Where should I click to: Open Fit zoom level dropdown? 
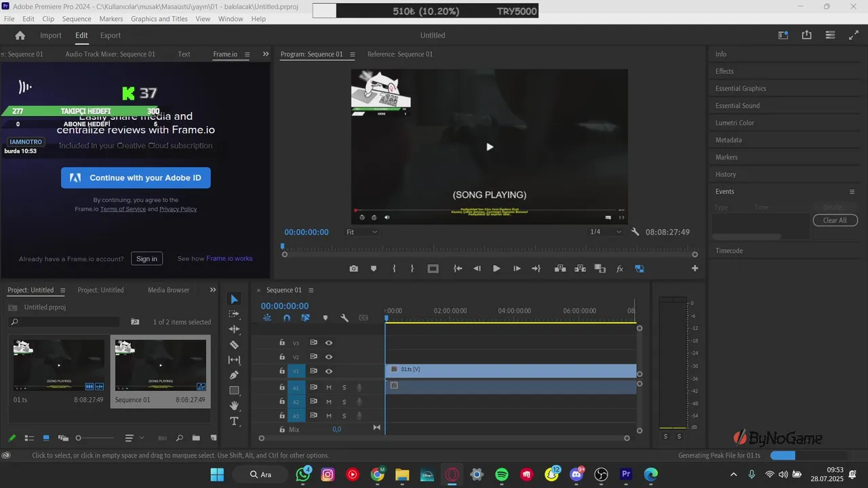coord(361,232)
